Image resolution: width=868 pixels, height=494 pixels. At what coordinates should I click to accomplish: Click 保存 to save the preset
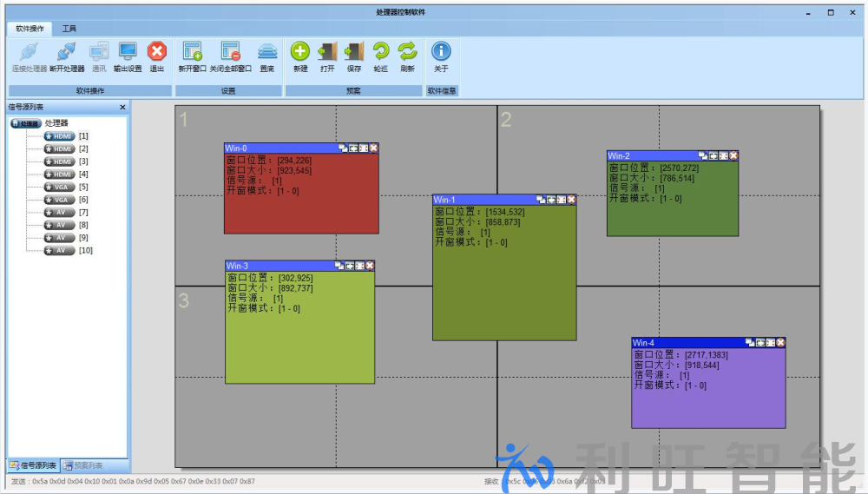(354, 55)
